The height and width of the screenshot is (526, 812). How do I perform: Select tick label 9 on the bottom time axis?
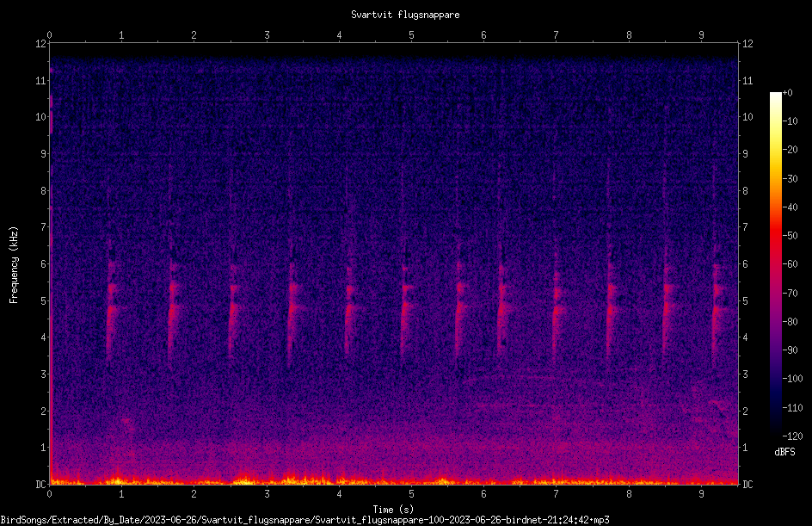click(x=701, y=494)
